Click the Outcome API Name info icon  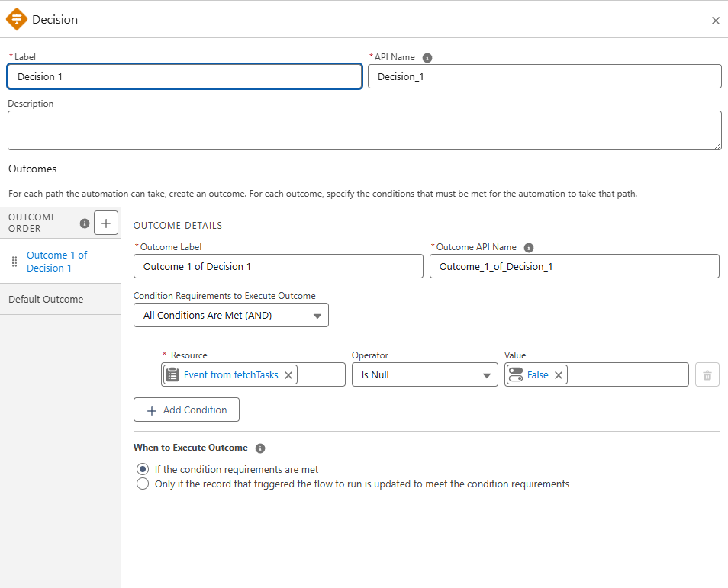tap(529, 246)
